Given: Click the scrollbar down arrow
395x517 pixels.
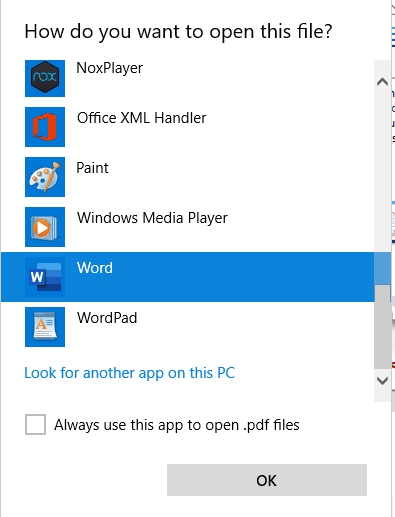Looking at the screenshot, I should pos(382,380).
